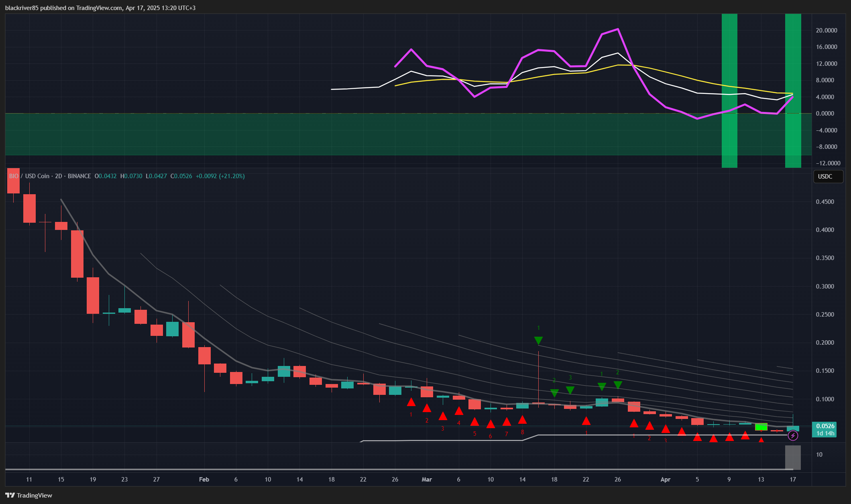
Task: Click the bar countdown text 1d 14h
Action: [x=825, y=433]
